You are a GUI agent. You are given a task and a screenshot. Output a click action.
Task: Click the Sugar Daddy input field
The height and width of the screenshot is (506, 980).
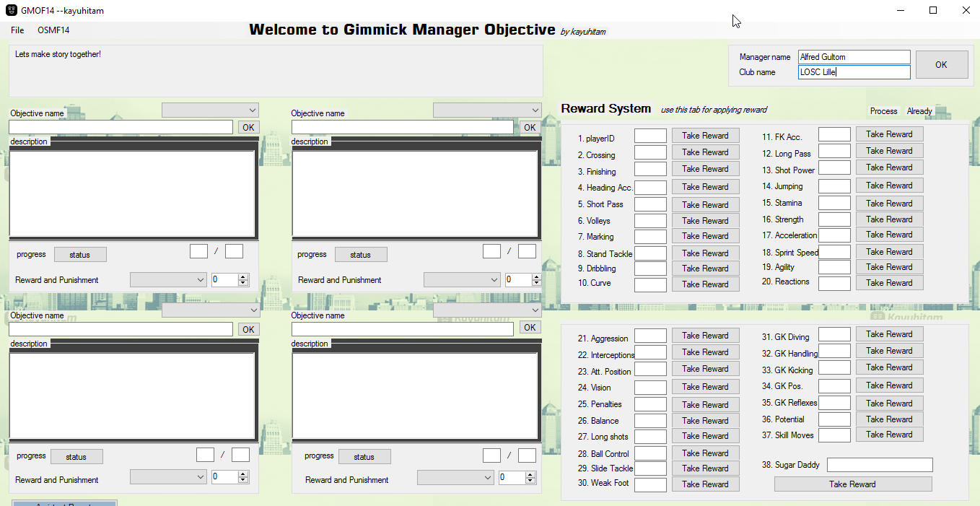[x=880, y=465]
